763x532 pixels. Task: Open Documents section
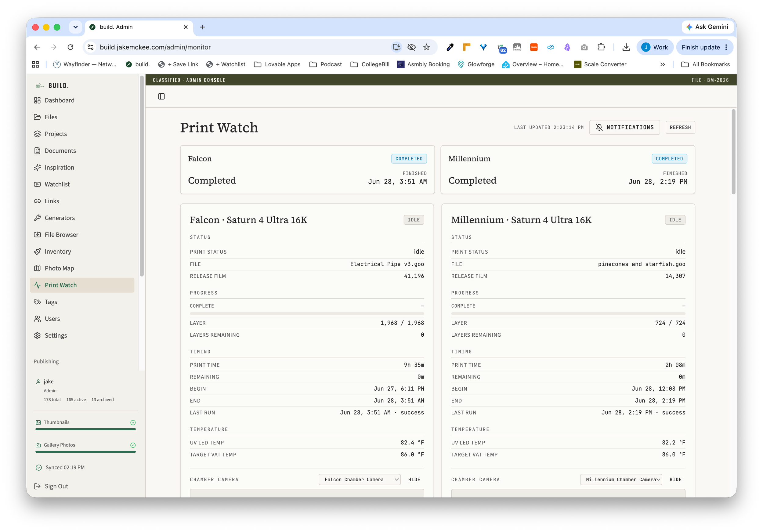click(55, 150)
